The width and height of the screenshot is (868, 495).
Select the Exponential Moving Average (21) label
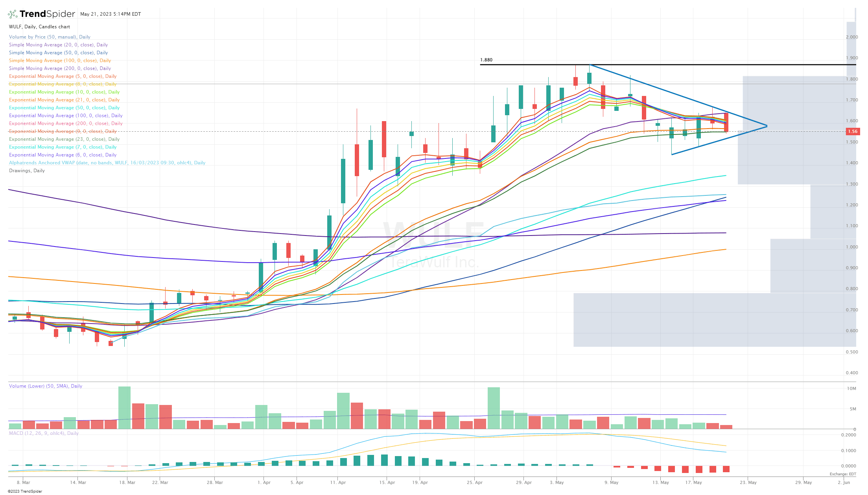(64, 99)
